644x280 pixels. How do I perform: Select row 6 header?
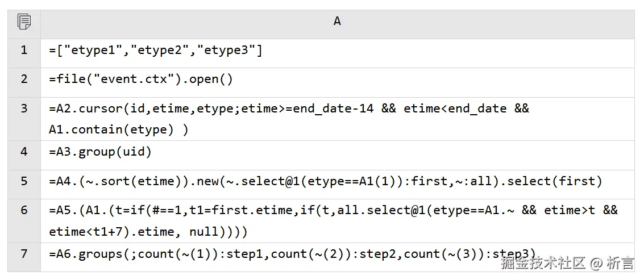point(24,210)
